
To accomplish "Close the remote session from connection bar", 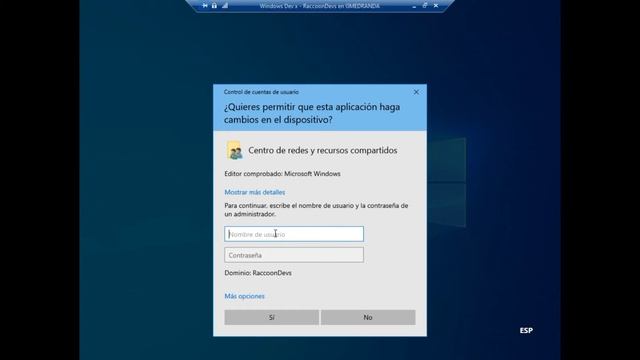I will 436,6.
